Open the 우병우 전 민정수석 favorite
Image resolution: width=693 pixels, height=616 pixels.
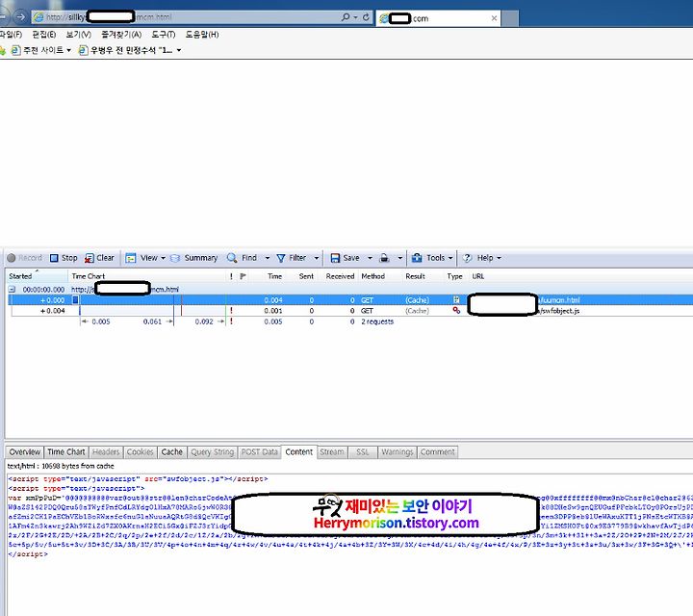[125, 50]
